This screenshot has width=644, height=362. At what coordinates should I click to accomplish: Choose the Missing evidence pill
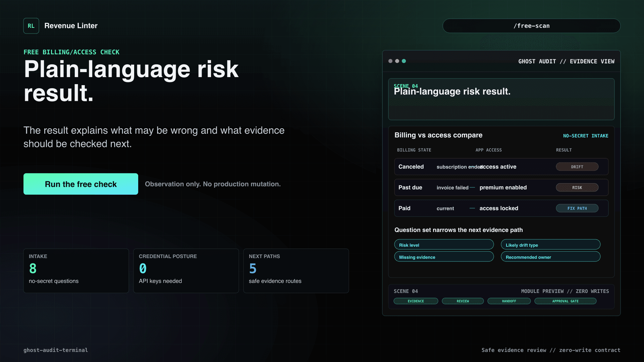[444, 257]
